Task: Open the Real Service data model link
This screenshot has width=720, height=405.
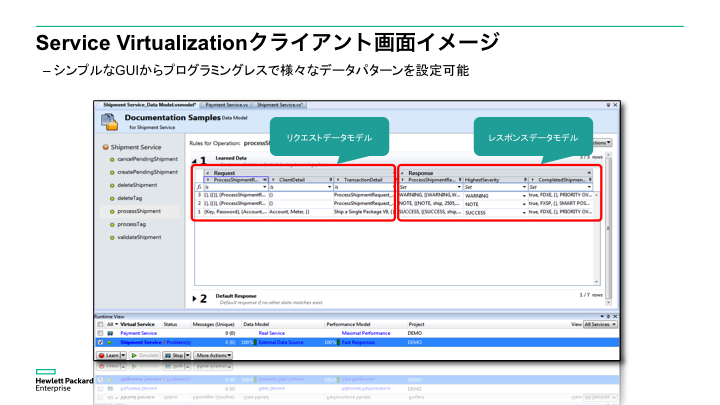Action: (x=271, y=333)
